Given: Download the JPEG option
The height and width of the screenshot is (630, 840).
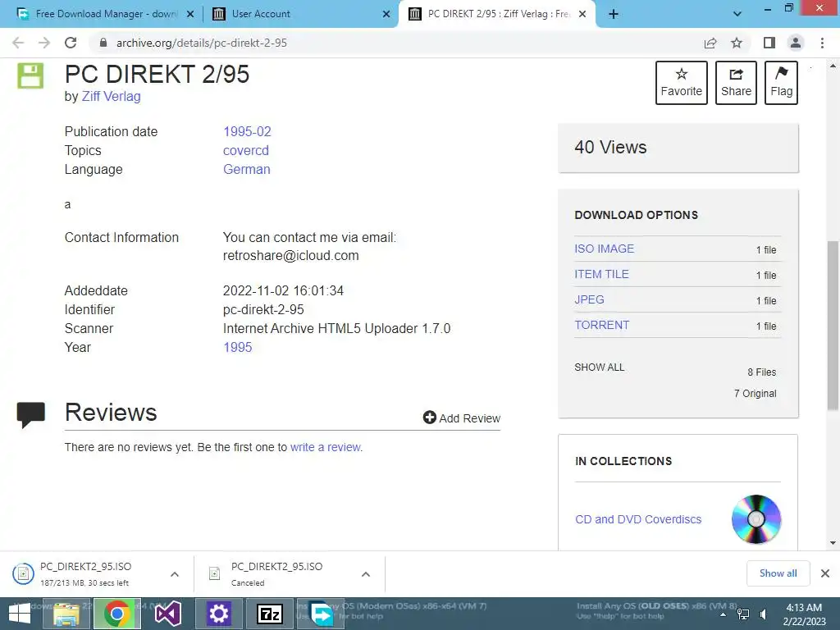Looking at the screenshot, I should 589,299.
